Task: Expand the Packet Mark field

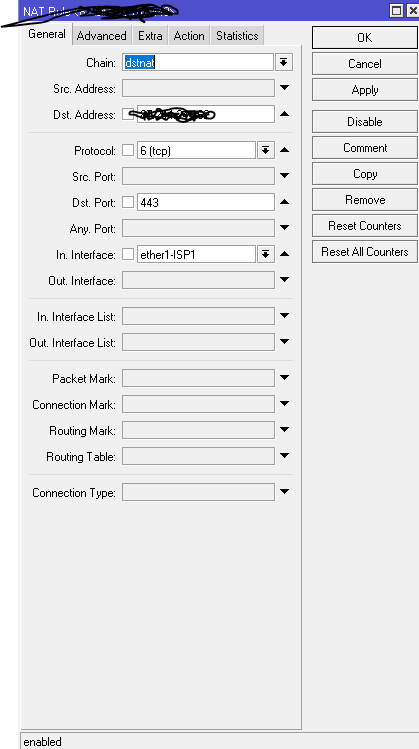Action: click(x=284, y=378)
